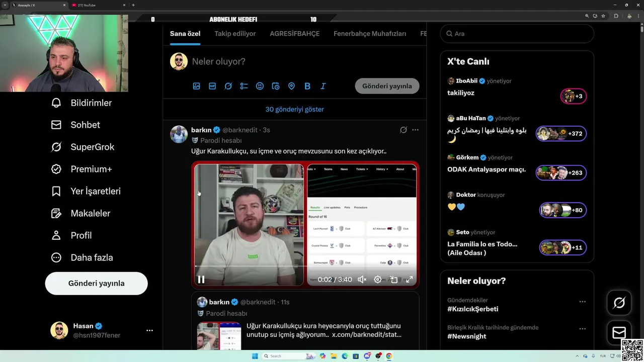Open the AGRESİFBAHÇE tab
This screenshot has width=644, height=362.
tap(294, 34)
